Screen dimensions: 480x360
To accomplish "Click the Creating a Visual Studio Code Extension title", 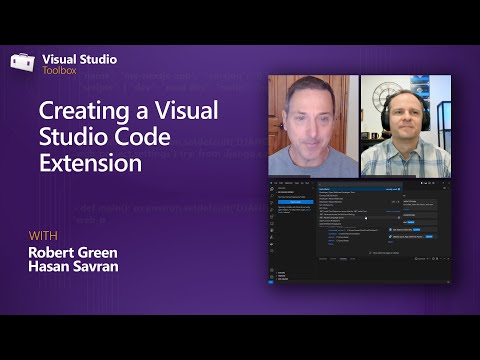I will (129, 136).
